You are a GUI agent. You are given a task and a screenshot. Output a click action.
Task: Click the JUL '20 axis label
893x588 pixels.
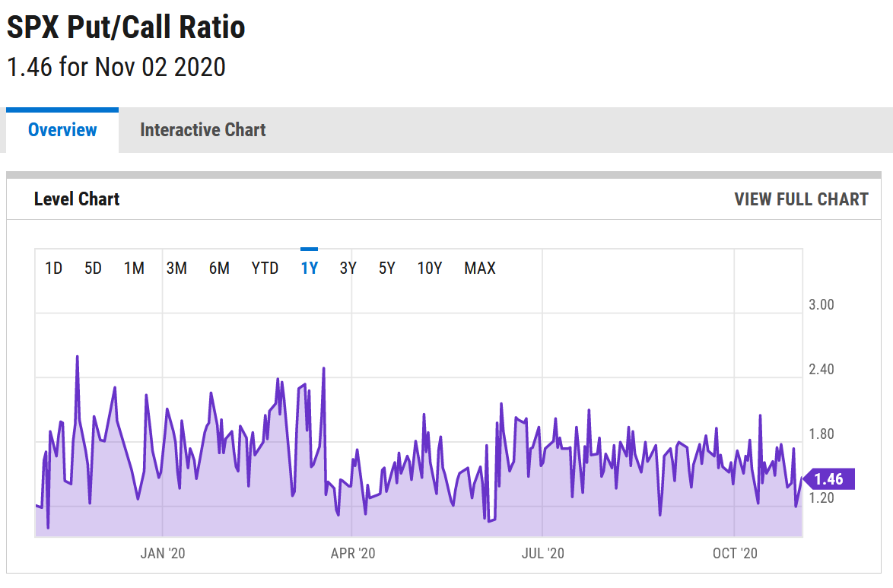(x=543, y=553)
